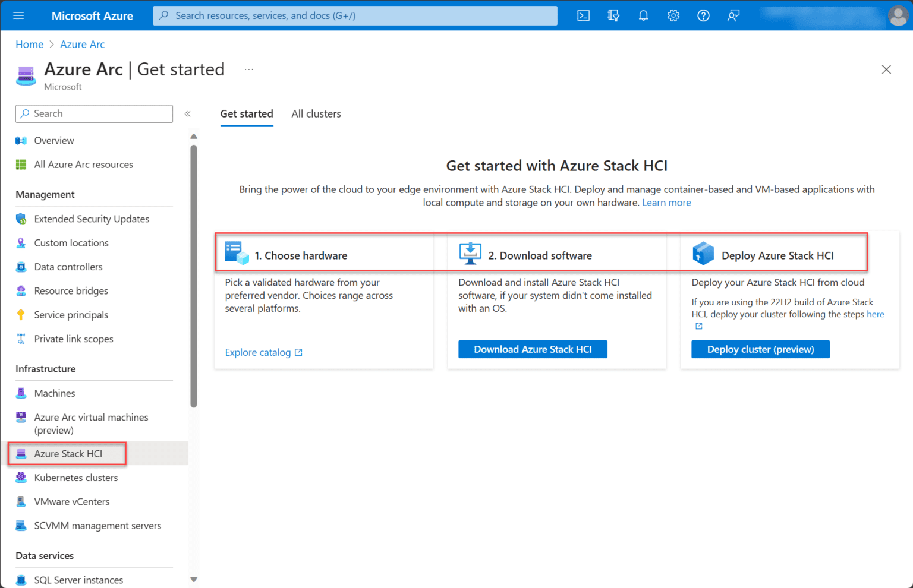913x588 pixels.
Task: Open the portal Settings gear
Action: [x=673, y=15]
